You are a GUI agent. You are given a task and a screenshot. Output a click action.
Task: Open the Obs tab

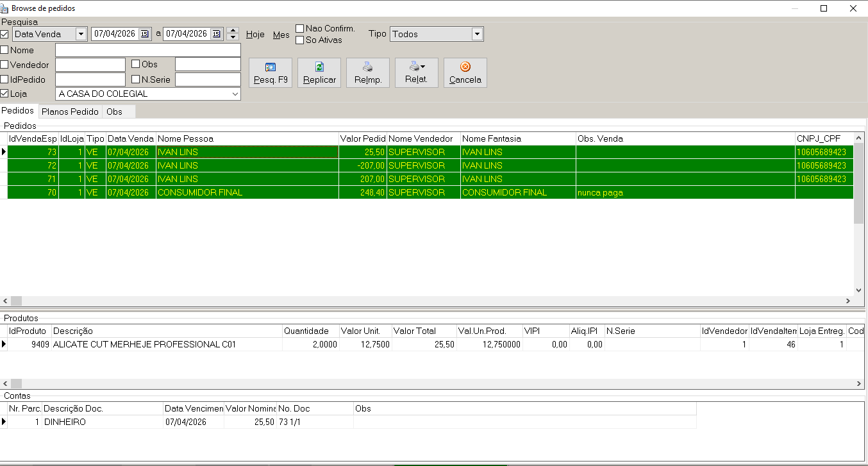[114, 112]
